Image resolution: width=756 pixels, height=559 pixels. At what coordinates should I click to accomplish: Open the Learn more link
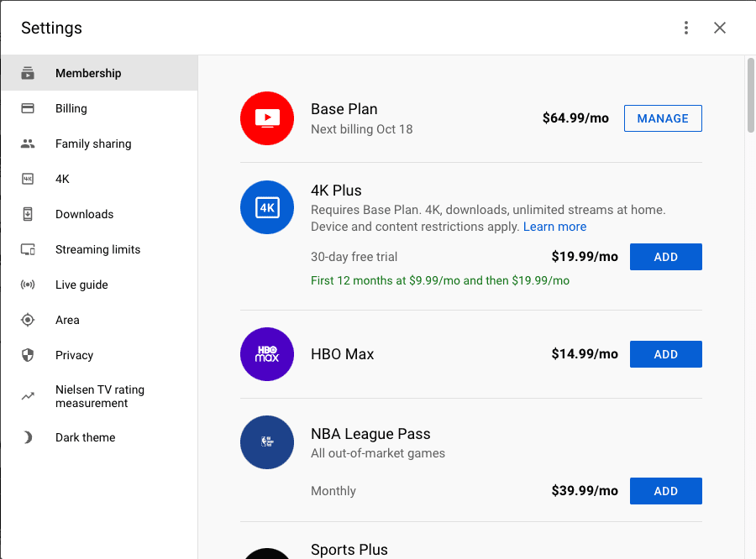pyautogui.click(x=554, y=227)
